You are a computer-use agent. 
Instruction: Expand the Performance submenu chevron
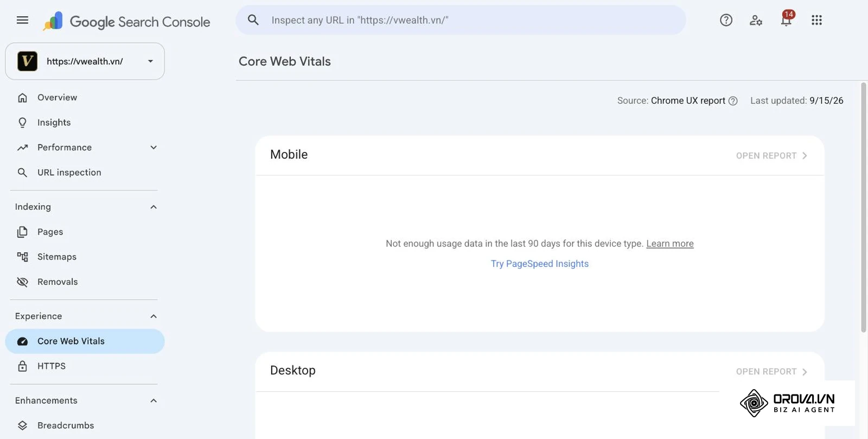click(x=154, y=148)
